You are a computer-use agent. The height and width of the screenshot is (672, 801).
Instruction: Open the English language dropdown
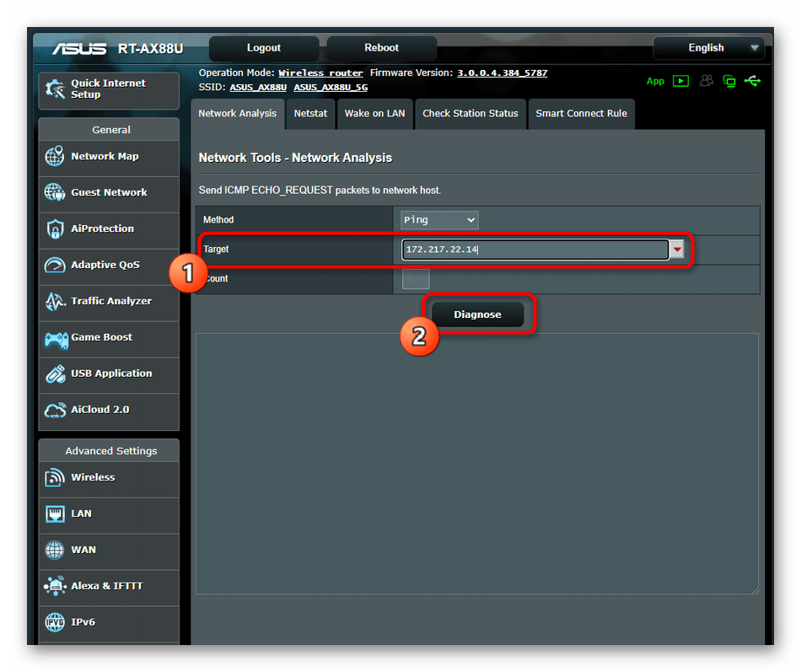point(708,48)
